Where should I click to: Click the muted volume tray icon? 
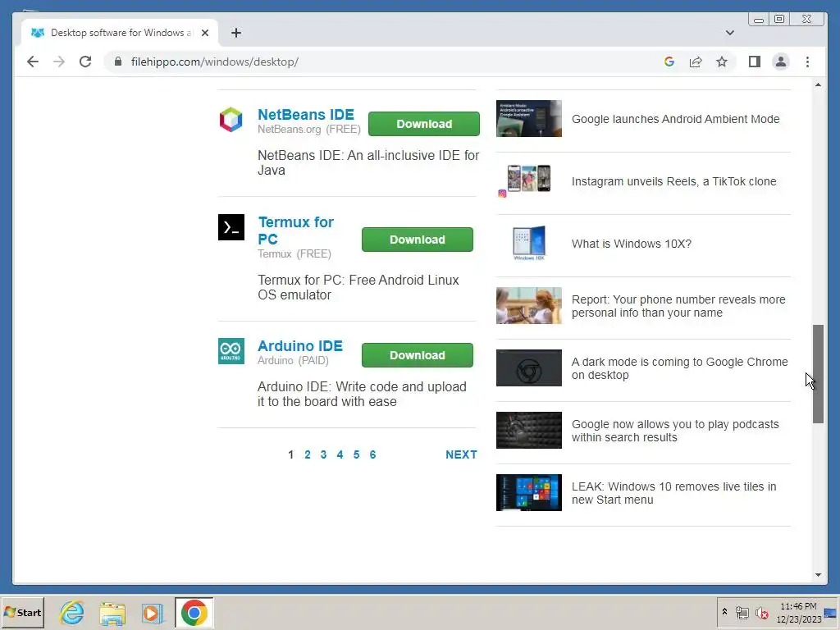tap(761, 612)
